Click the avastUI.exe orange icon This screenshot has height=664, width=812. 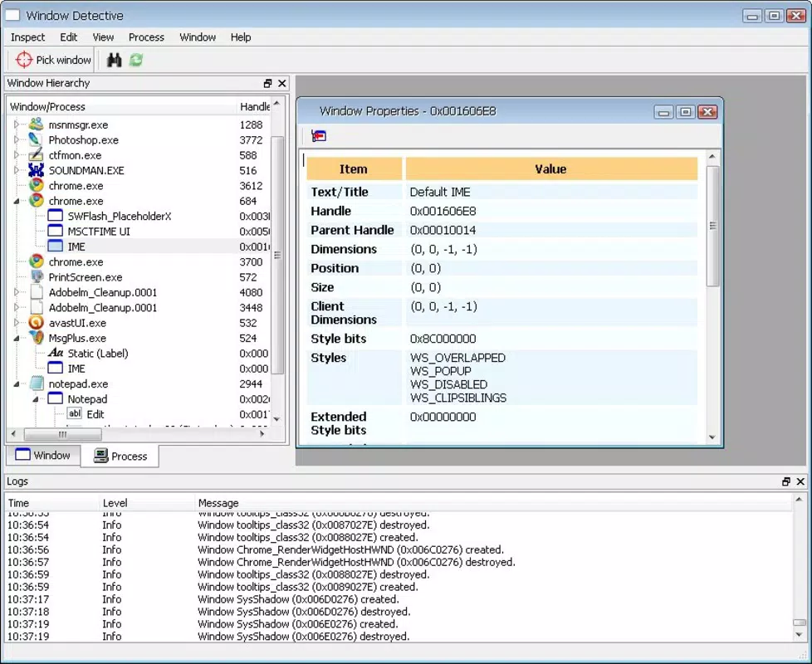[x=36, y=323]
